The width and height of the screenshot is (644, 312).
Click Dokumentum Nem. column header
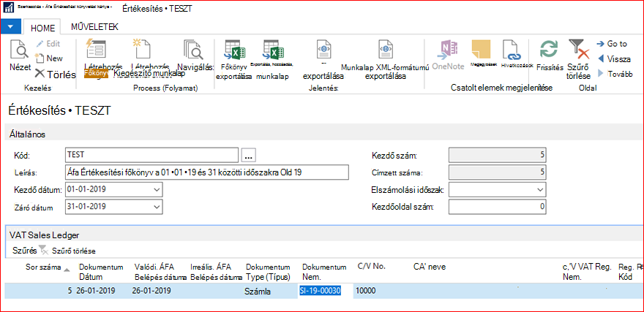click(x=324, y=272)
